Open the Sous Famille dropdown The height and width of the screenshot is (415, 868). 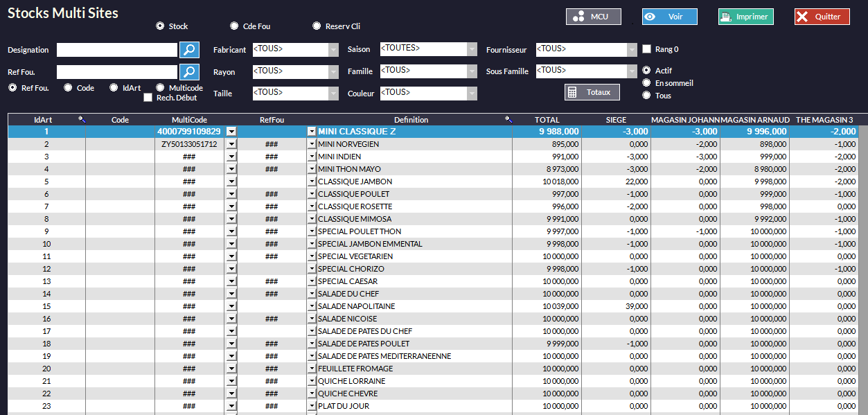pyautogui.click(x=631, y=71)
